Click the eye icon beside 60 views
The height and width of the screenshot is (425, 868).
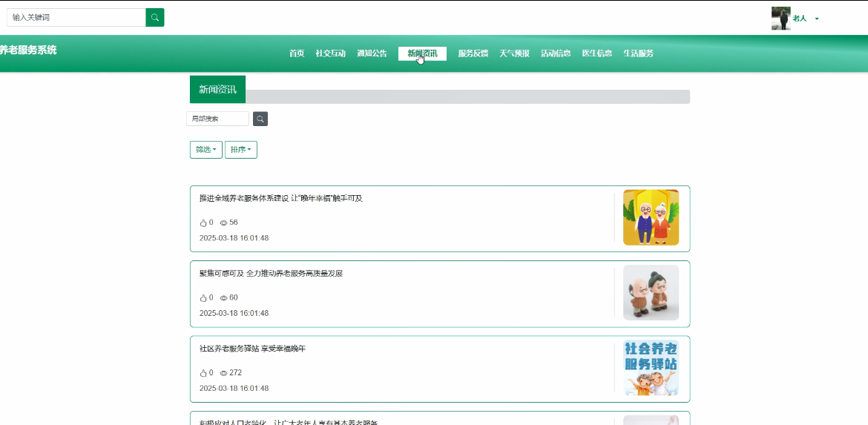click(223, 297)
